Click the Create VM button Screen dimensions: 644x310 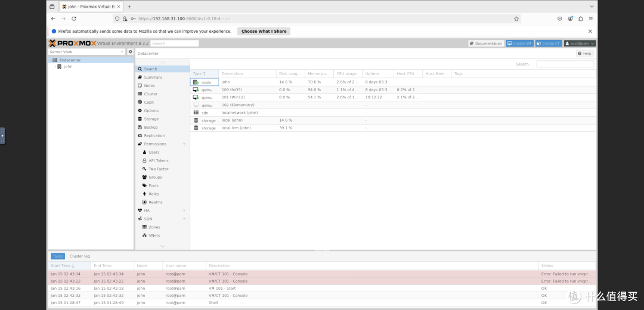point(519,43)
